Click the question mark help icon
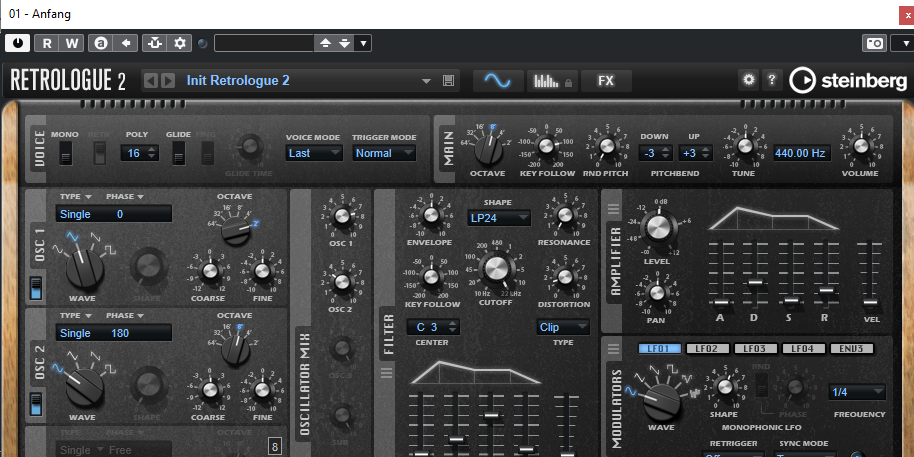The image size is (914, 457). click(772, 80)
